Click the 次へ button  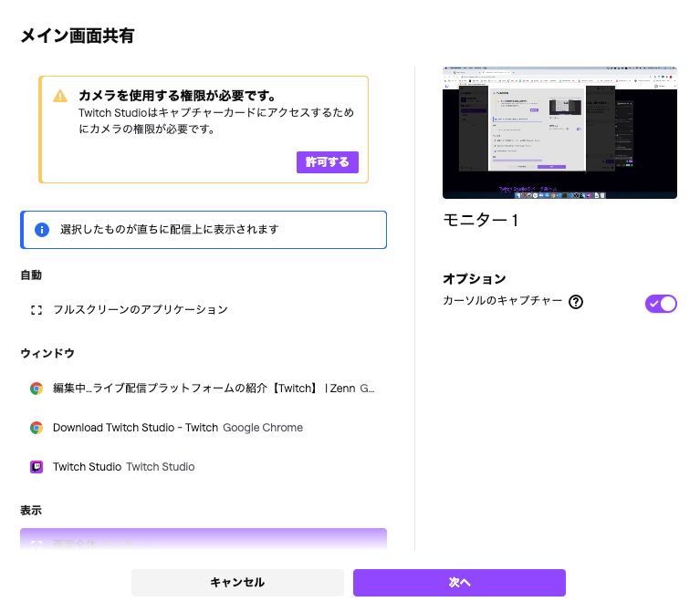(x=459, y=583)
